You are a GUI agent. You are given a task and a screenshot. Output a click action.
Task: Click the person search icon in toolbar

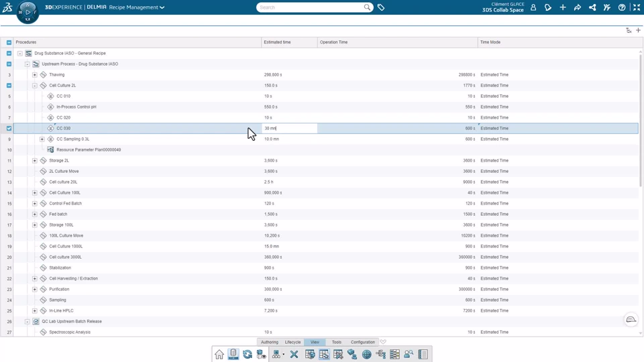tap(409, 354)
